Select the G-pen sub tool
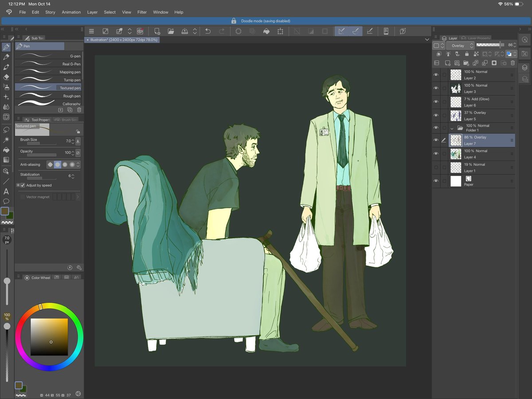This screenshot has width=532, height=399. [48, 56]
